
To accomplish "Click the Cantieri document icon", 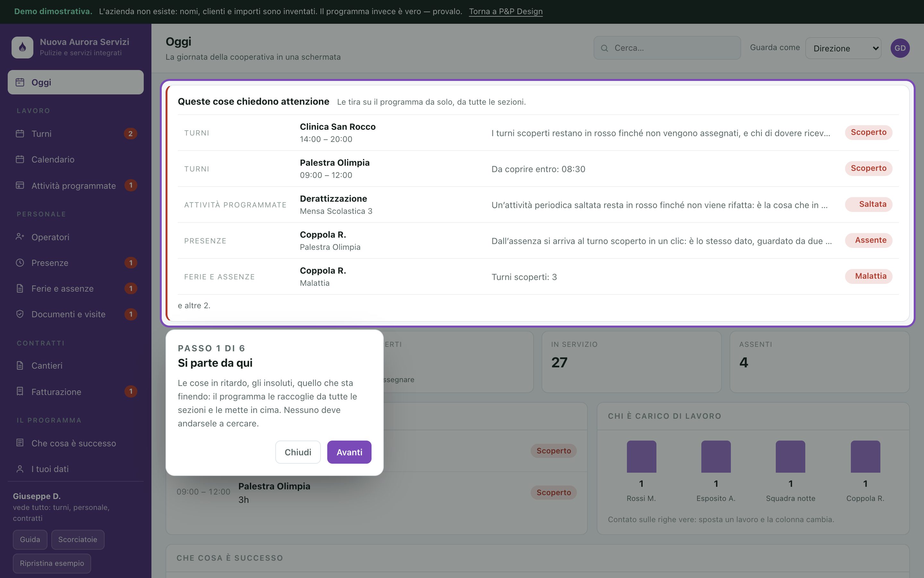I will (20, 365).
